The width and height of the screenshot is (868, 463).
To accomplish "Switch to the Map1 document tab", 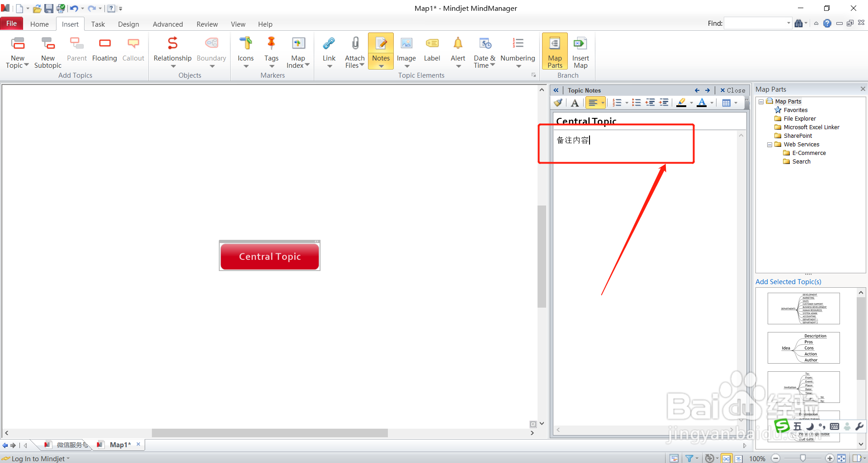I will point(120,445).
